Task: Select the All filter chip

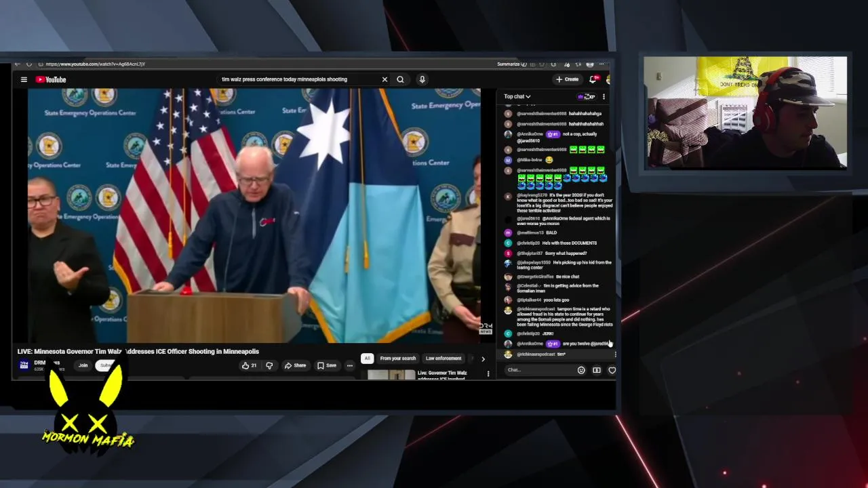Action: [x=367, y=358]
